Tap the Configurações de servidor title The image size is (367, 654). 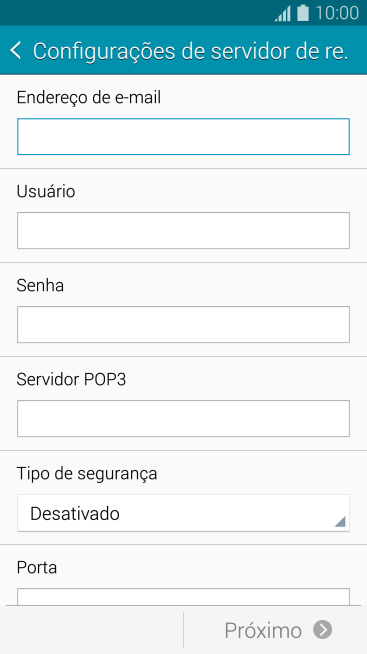190,51
